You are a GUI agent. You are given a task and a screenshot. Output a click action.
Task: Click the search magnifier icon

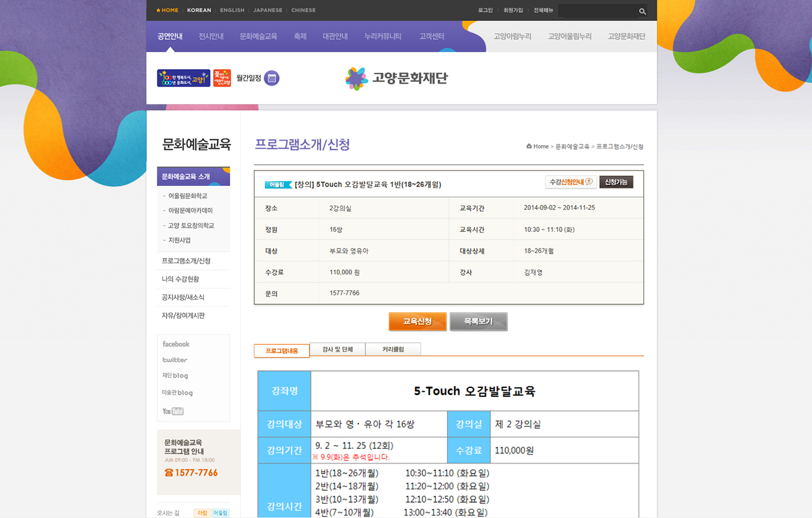[642, 11]
